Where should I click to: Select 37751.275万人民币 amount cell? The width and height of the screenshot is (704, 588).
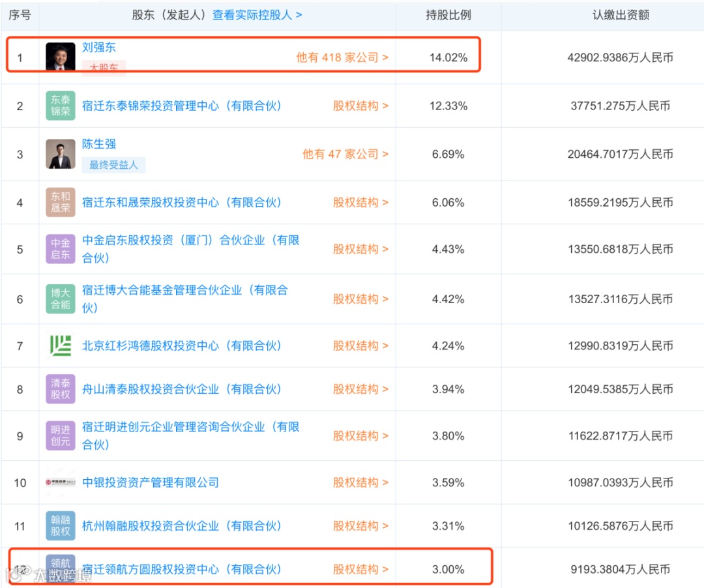click(621, 106)
